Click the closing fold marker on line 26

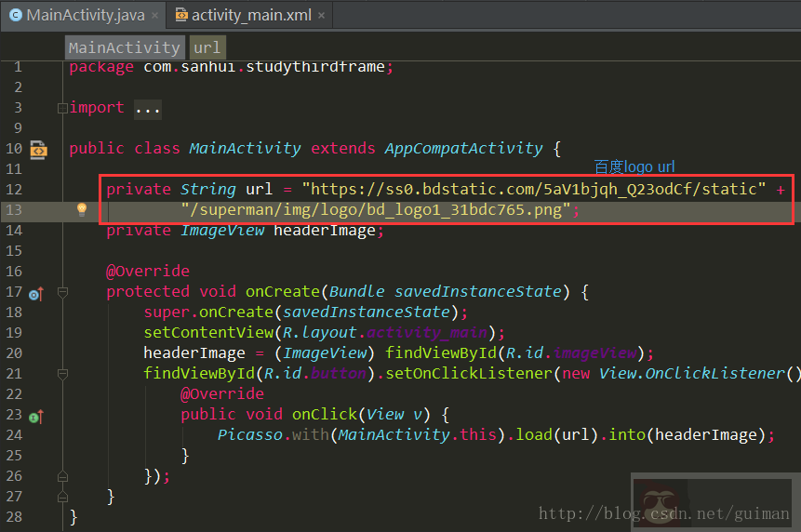pyautogui.click(x=62, y=476)
